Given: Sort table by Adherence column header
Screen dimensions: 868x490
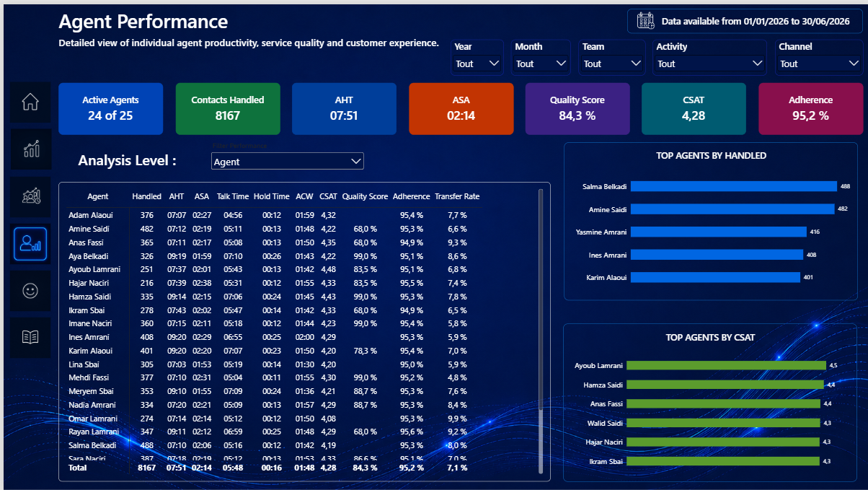Looking at the screenshot, I should tap(411, 196).
